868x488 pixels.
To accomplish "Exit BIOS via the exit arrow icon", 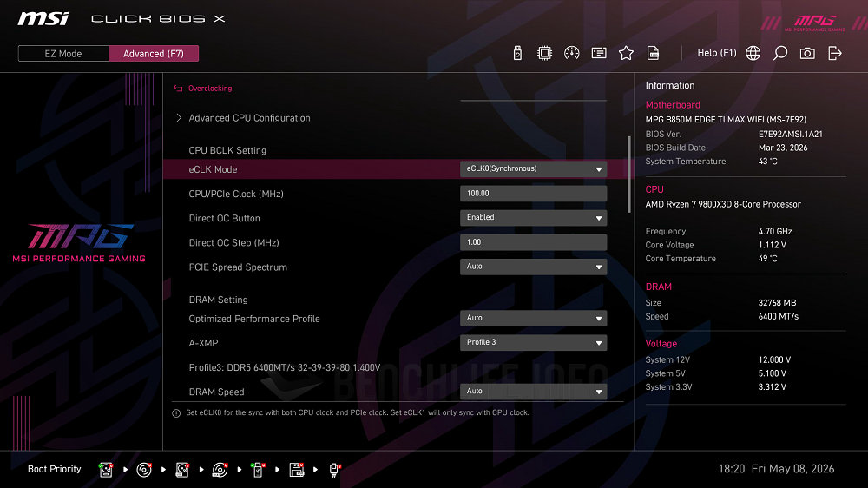I will pos(835,53).
